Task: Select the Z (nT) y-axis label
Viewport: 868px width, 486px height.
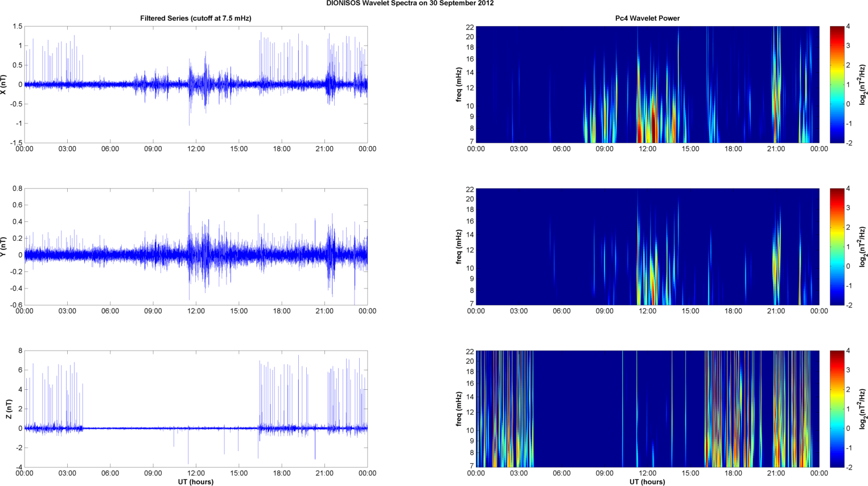Action: click(9, 409)
